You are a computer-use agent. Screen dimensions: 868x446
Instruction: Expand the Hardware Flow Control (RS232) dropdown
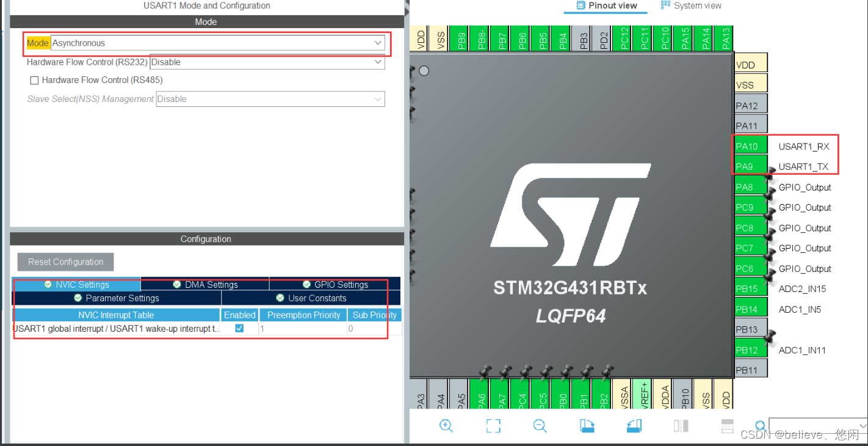pos(377,62)
